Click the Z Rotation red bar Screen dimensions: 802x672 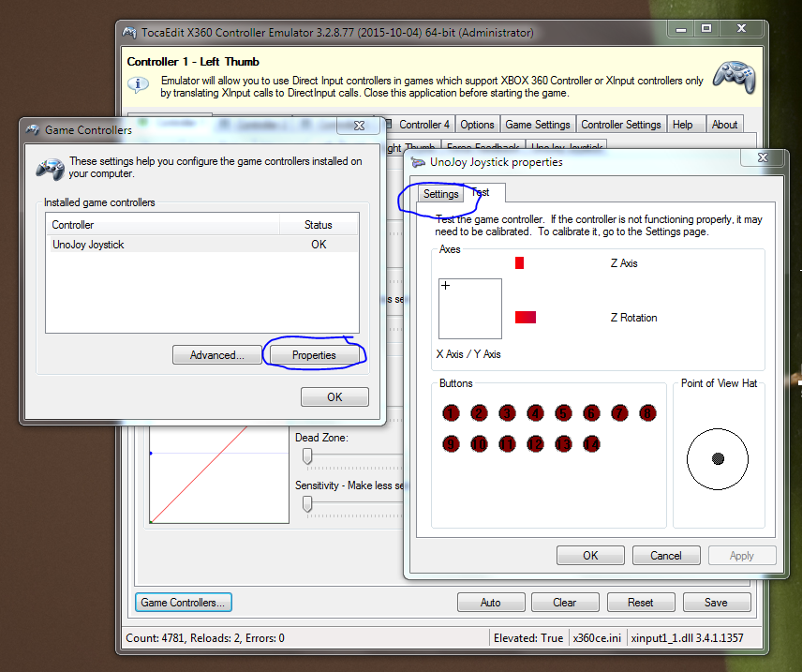tap(526, 318)
